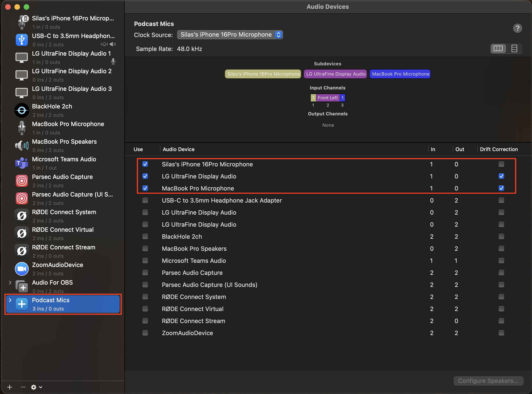The image size is (532, 394).
Task: Enable Drift Correction for Silas's iPhone Microphone
Action: pos(501,164)
